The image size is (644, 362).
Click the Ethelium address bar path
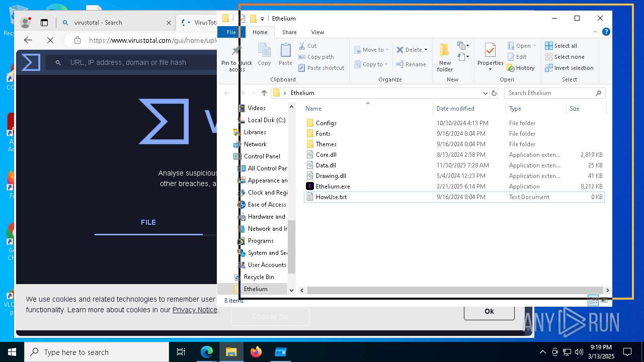(302, 93)
